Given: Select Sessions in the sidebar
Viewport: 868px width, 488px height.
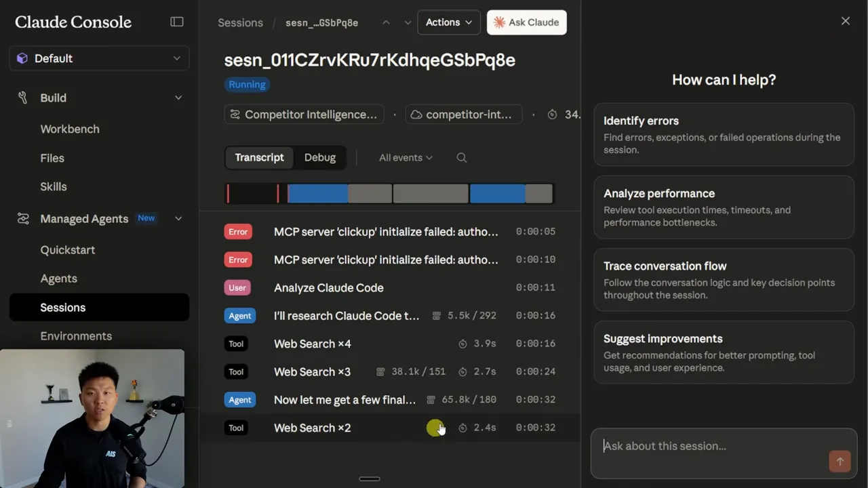Looking at the screenshot, I should (99, 307).
